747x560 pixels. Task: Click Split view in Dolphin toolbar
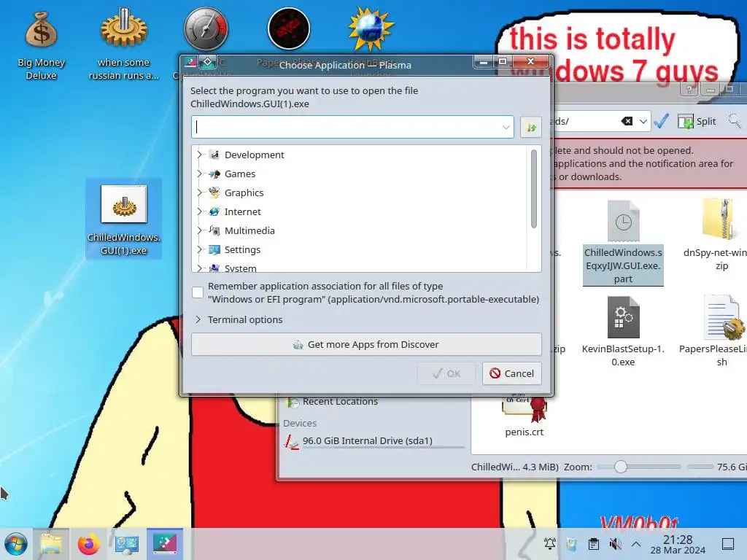tap(697, 122)
